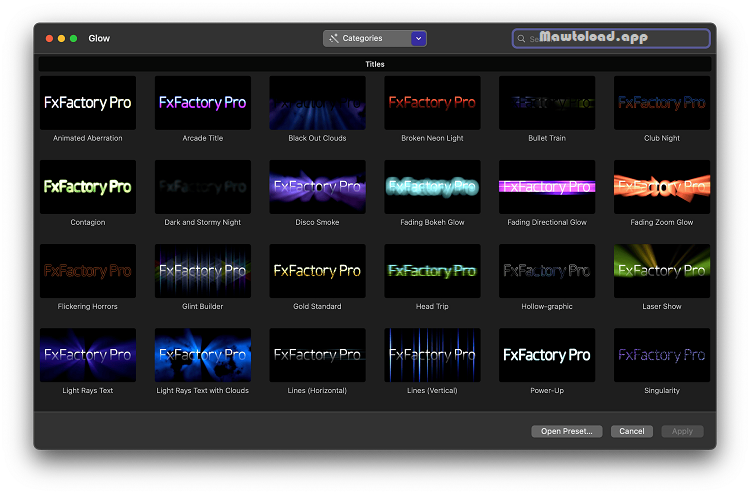Choose the Laser Show preset thumbnail
Image resolution: width=750 pixels, height=494 pixels.
click(662, 271)
